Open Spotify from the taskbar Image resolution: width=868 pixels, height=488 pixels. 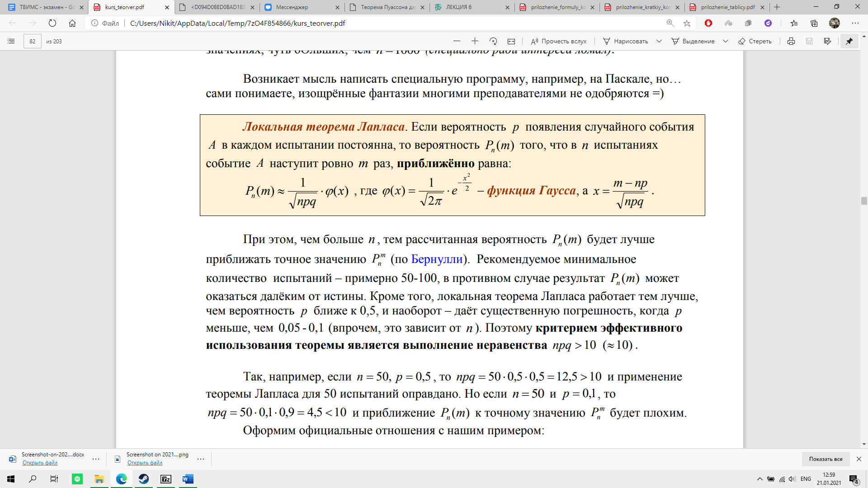pos(77,479)
